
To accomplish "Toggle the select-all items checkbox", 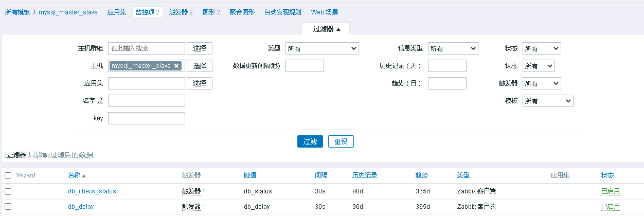I will [x=8, y=176].
